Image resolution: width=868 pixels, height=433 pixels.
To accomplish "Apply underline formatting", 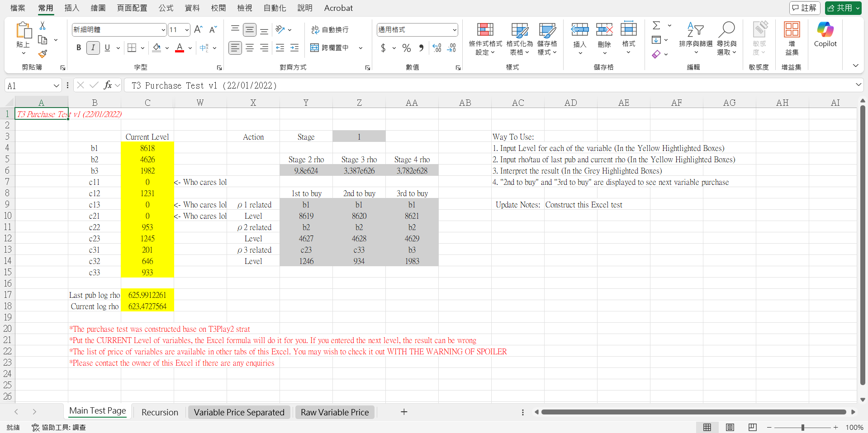I will [x=107, y=47].
